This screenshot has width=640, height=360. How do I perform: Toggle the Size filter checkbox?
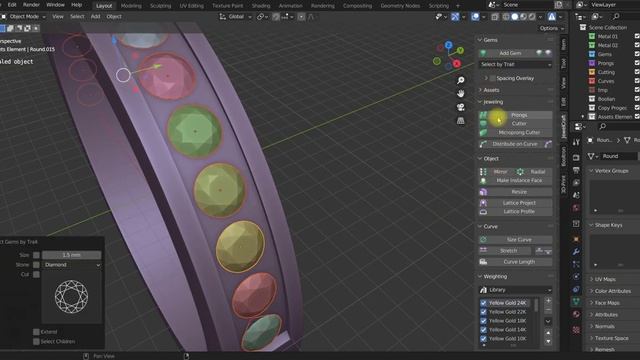[36, 255]
